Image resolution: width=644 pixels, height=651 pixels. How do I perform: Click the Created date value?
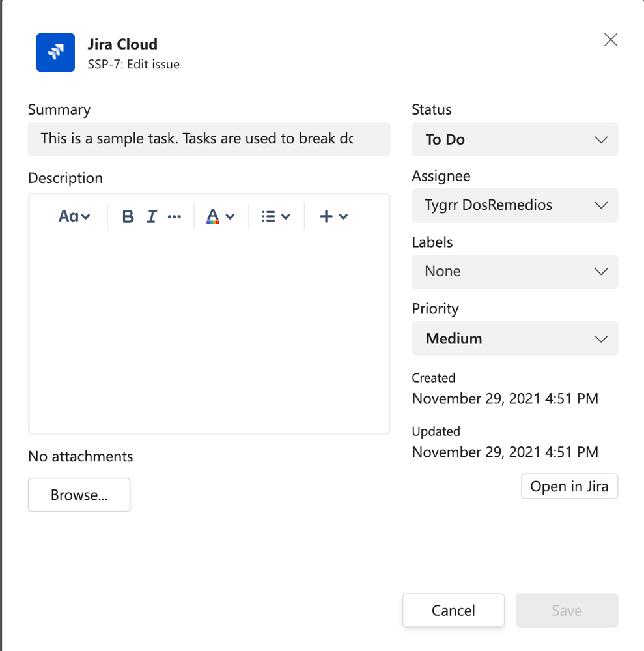click(x=505, y=399)
